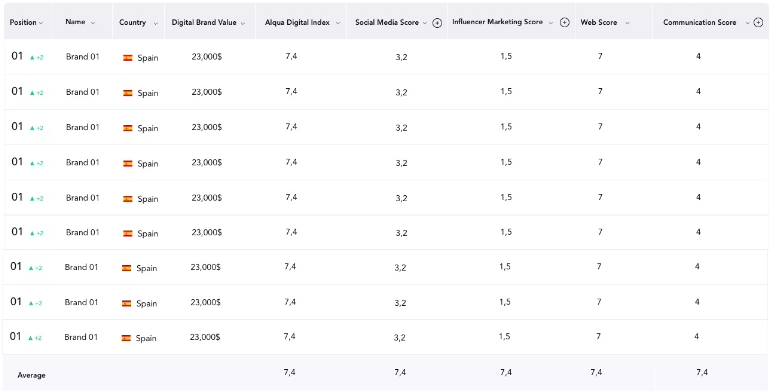Open the Digital Brand Value sort chevron
Viewport: 770px width, 392px height.
pos(243,23)
